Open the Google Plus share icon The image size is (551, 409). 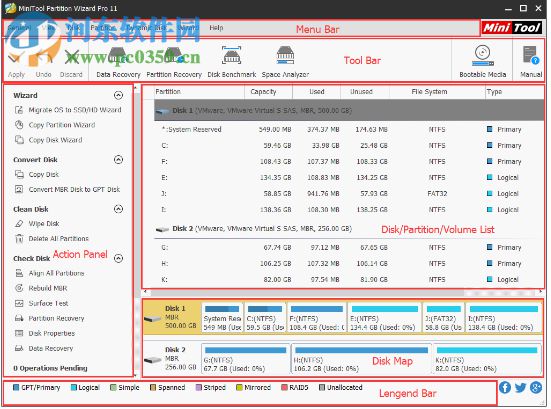click(x=536, y=388)
